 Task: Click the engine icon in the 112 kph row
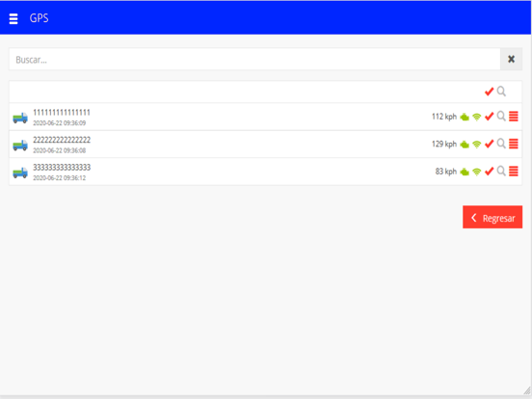pyautogui.click(x=465, y=117)
